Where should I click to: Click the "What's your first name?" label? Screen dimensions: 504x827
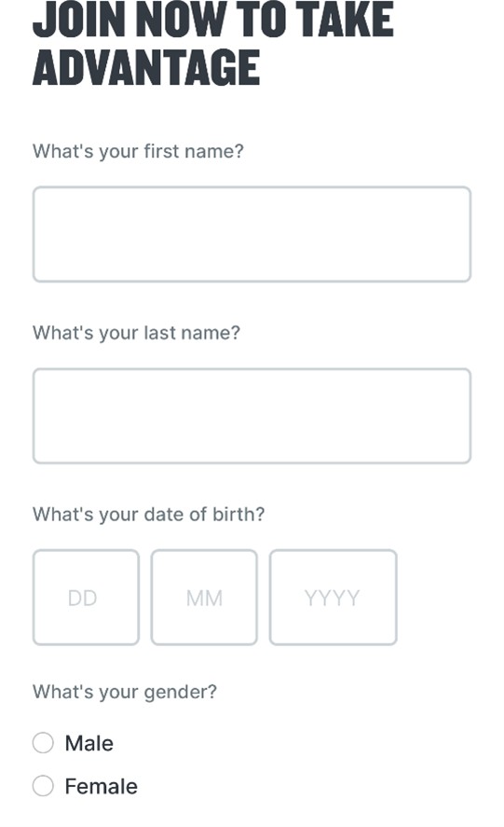[138, 151]
